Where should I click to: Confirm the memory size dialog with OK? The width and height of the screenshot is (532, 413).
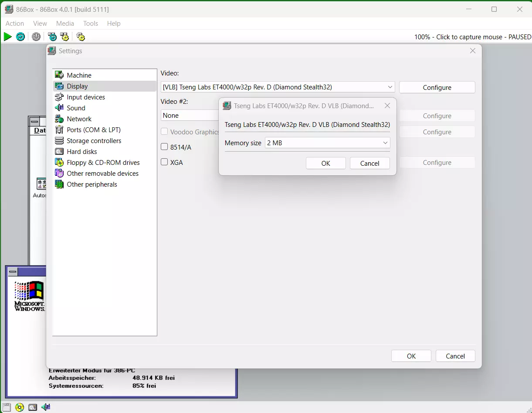pos(326,163)
